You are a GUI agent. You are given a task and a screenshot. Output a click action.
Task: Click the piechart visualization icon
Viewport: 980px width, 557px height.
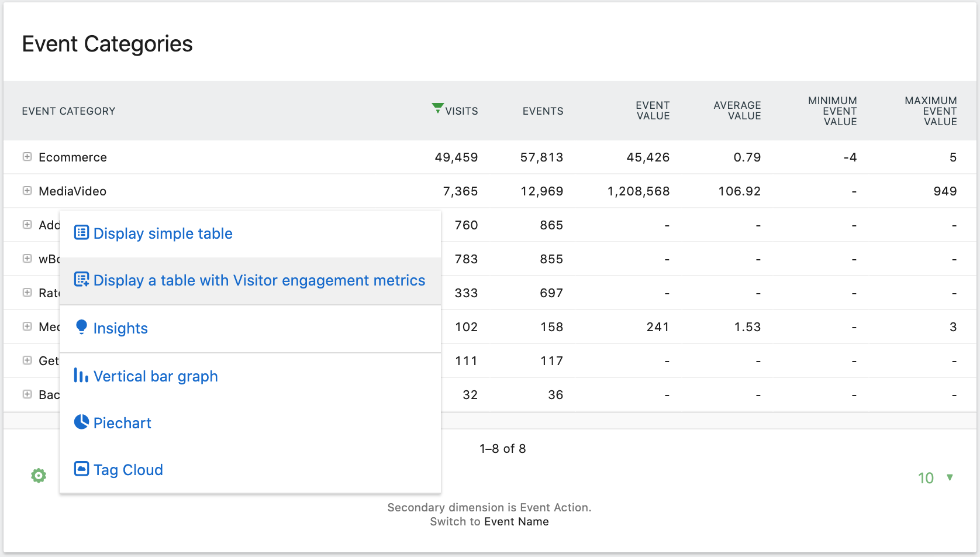pyautogui.click(x=80, y=422)
